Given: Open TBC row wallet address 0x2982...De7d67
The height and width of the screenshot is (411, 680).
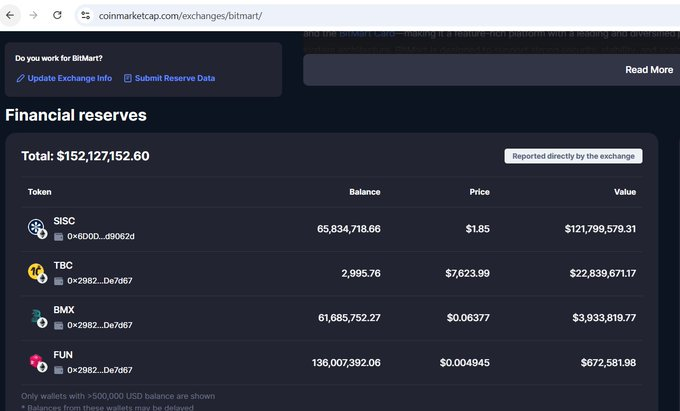Looking at the screenshot, I should click(100, 281).
